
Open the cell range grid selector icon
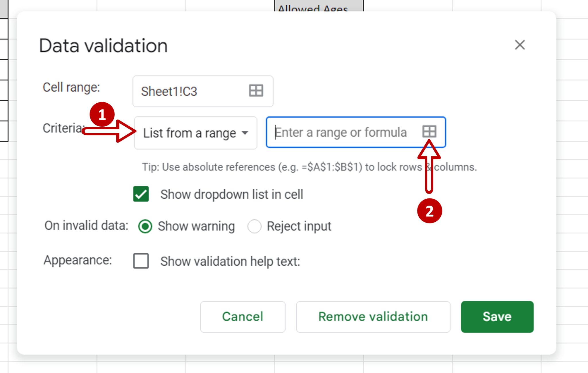coord(256,91)
